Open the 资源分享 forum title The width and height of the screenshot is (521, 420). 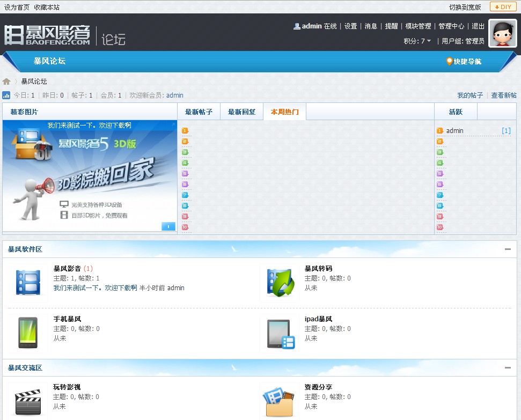tap(318, 387)
